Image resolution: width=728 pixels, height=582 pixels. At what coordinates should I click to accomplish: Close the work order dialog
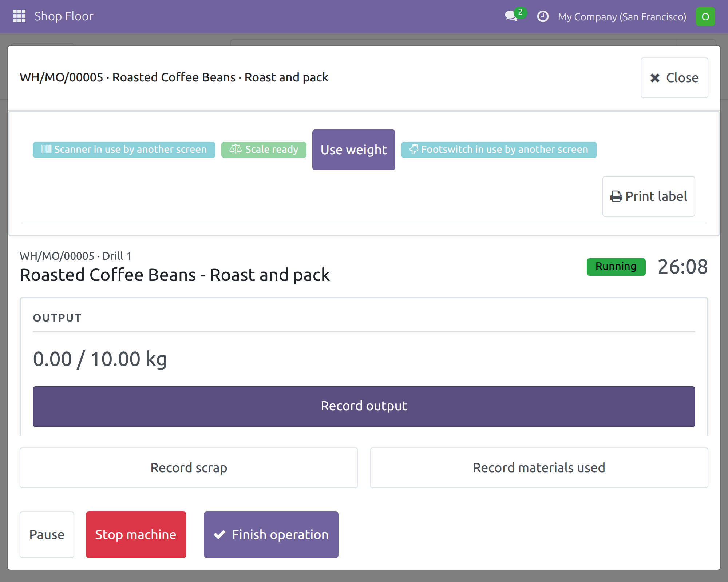click(x=674, y=78)
